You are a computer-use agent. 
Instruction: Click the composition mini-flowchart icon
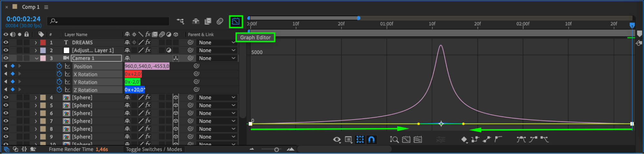click(x=180, y=21)
